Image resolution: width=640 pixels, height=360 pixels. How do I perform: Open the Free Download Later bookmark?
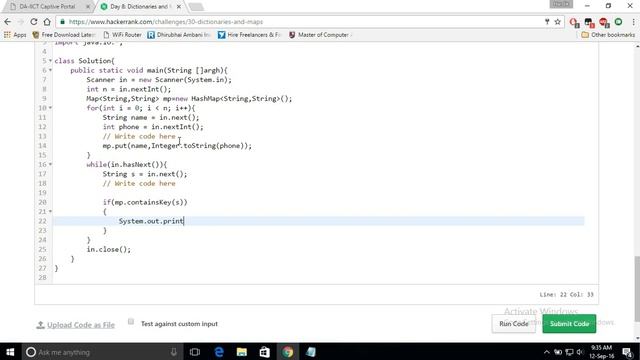click(x=63, y=35)
